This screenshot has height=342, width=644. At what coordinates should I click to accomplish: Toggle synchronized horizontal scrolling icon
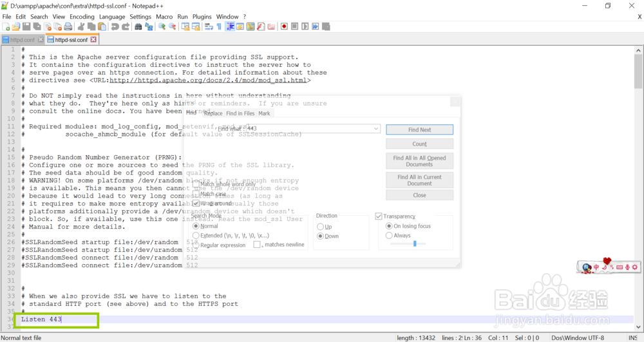(196, 26)
